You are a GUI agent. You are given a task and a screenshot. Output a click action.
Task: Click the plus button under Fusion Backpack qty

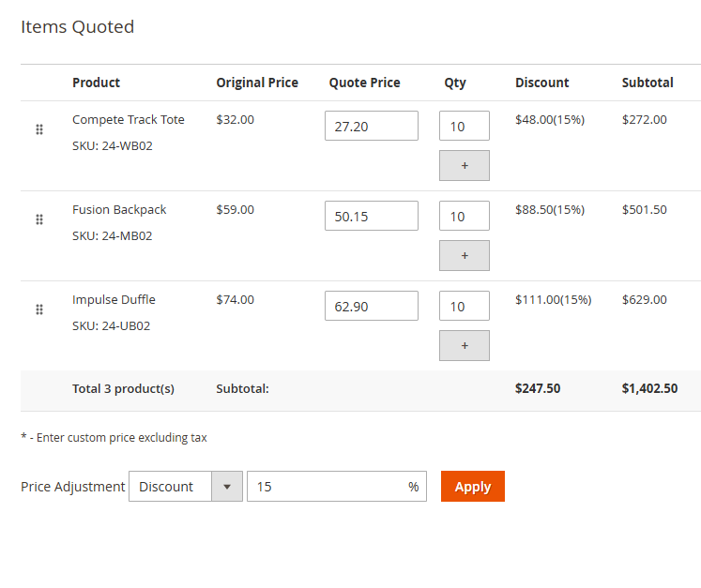[465, 256]
